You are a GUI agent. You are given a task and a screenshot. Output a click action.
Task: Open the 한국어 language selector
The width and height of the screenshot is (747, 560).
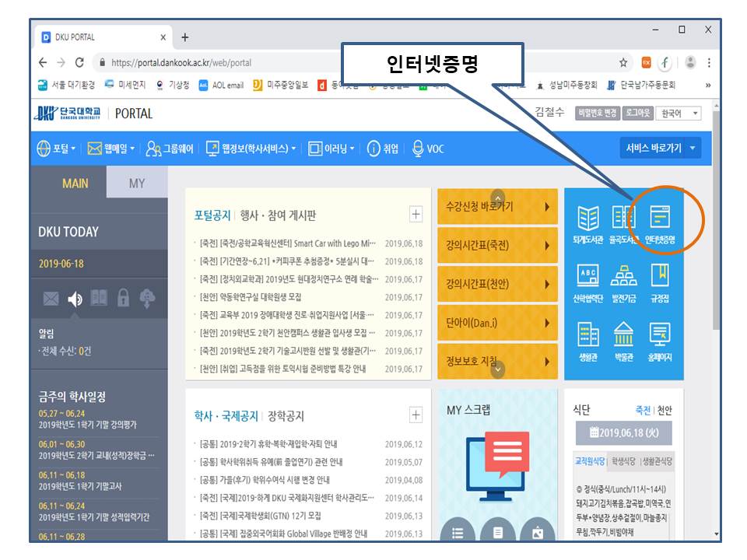(x=679, y=114)
